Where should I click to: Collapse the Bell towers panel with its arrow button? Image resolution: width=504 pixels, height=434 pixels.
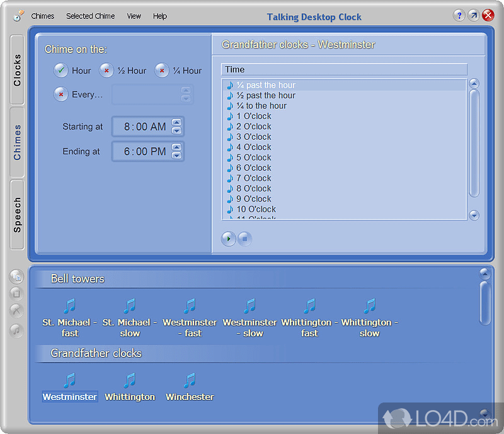click(x=484, y=273)
